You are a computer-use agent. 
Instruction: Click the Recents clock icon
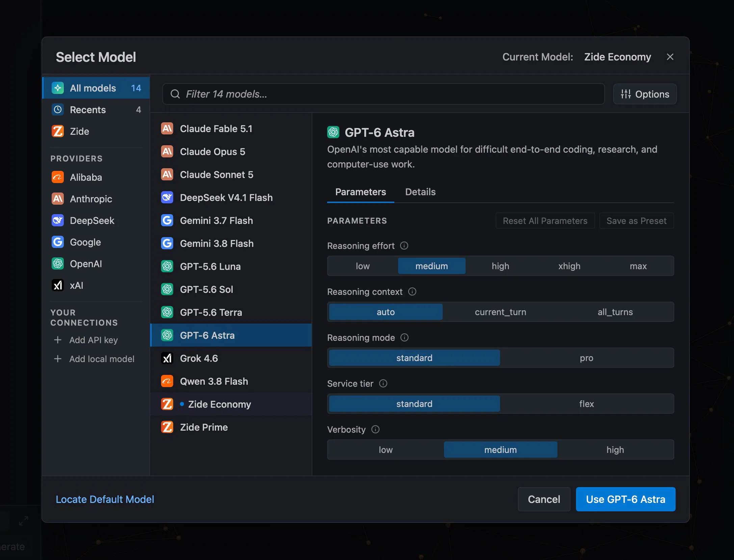click(x=58, y=110)
